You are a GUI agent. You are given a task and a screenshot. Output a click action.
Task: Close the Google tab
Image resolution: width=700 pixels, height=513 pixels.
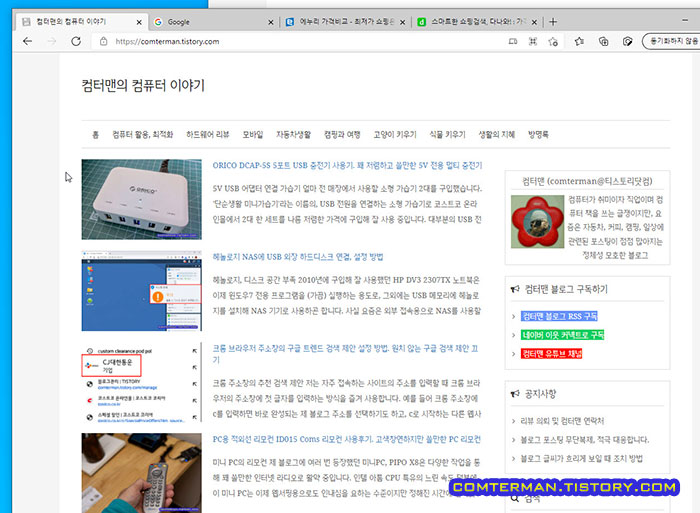[271, 22]
